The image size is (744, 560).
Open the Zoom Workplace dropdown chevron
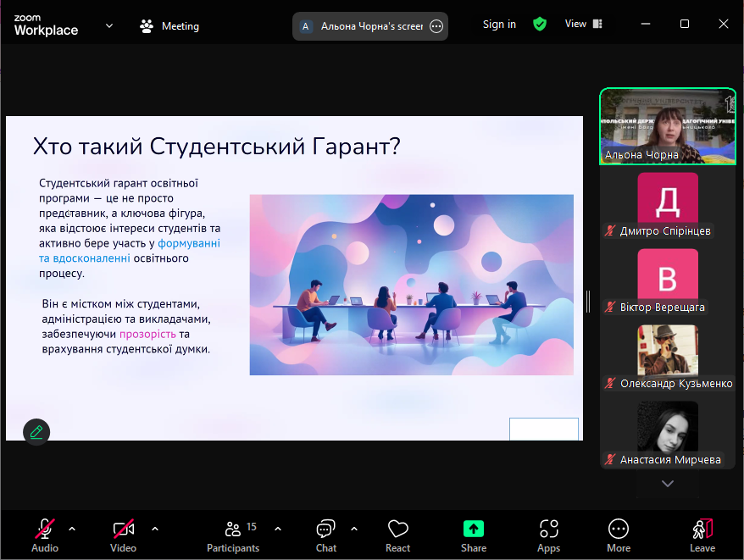(109, 25)
